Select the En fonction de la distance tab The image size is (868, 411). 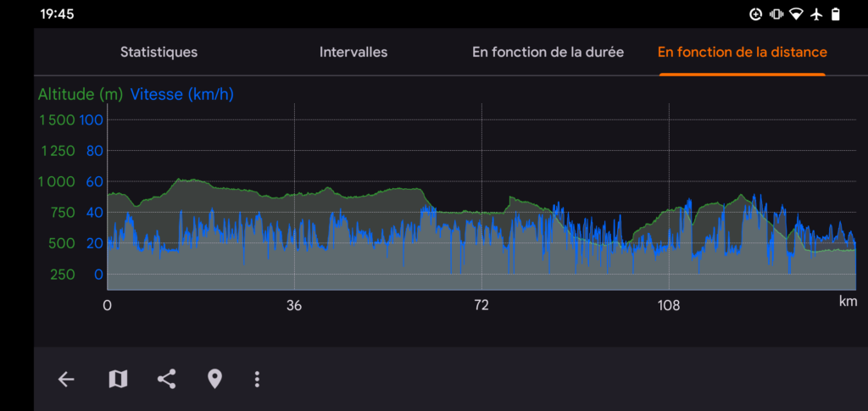click(x=743, y=52)
